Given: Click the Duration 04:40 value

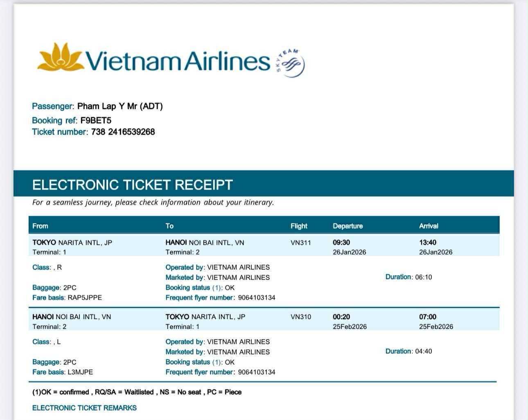Looking at the screenshot, I should coord(423,351).
